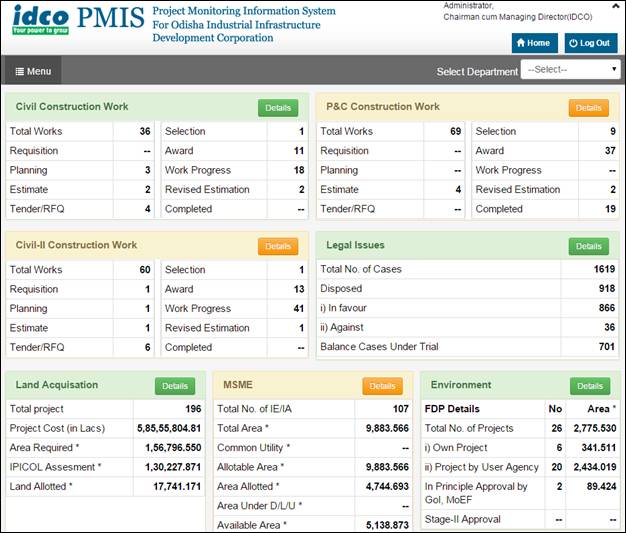Click the idco logo
Image resolution: width=626 pixels, height=533 pixels.
pyautogui.click(x=40, y=20)
